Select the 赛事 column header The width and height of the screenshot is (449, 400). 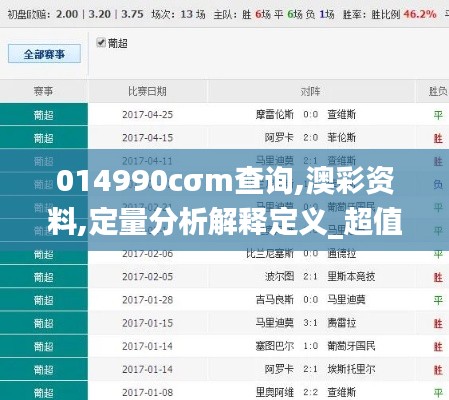point(44,91)
